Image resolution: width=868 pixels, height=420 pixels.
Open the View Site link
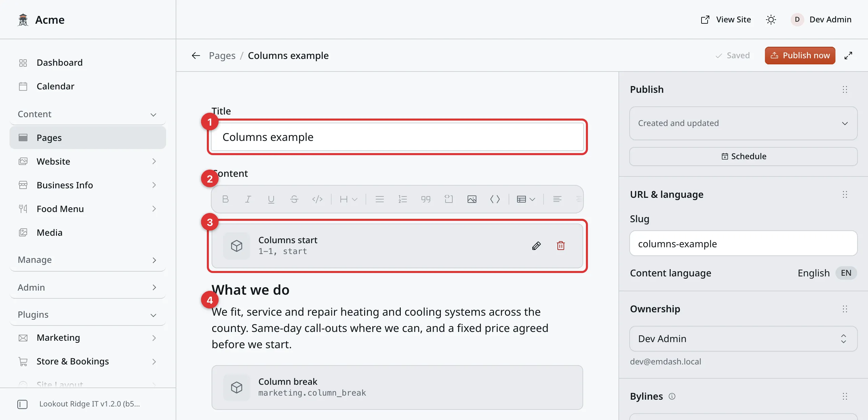pos(726,20)
